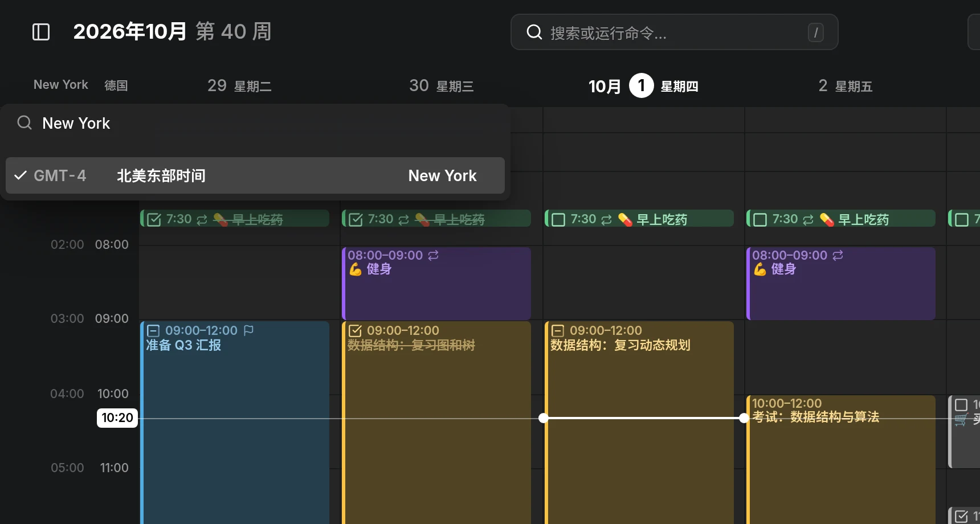Click the slash shortcut key badge
Image resolution: width=980 pixels, height=524 pixels.
click(815, 32)
